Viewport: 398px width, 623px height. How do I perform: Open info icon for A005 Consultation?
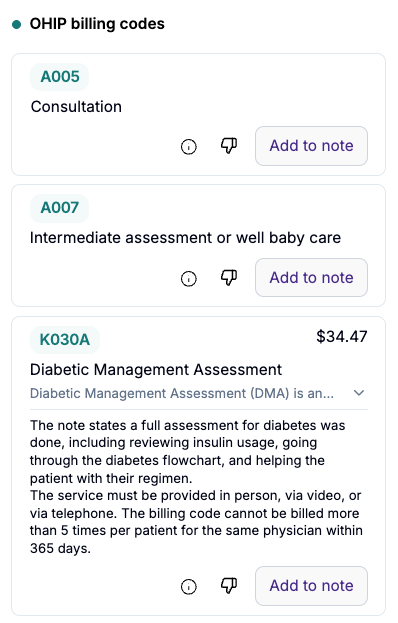click(189, 147)
